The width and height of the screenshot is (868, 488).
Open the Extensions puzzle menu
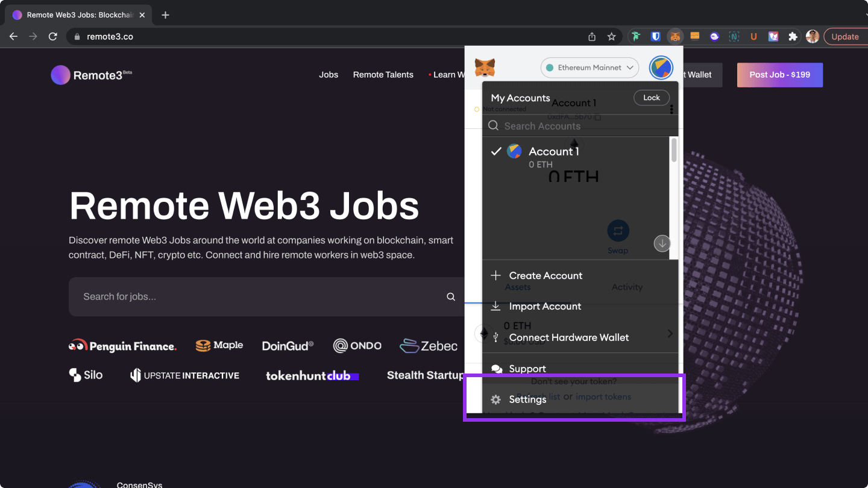click(793, 37)
